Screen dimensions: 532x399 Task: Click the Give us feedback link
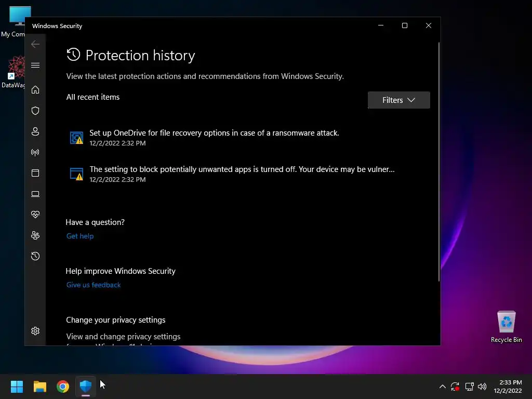(94, 285)
